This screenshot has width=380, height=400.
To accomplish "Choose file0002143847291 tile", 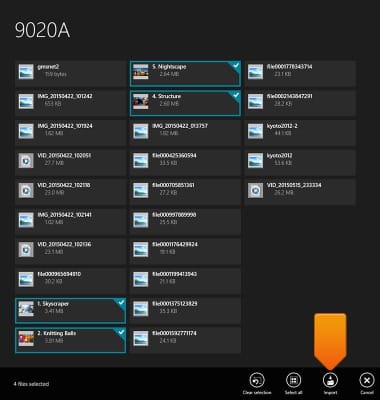I will pos(300,103).
